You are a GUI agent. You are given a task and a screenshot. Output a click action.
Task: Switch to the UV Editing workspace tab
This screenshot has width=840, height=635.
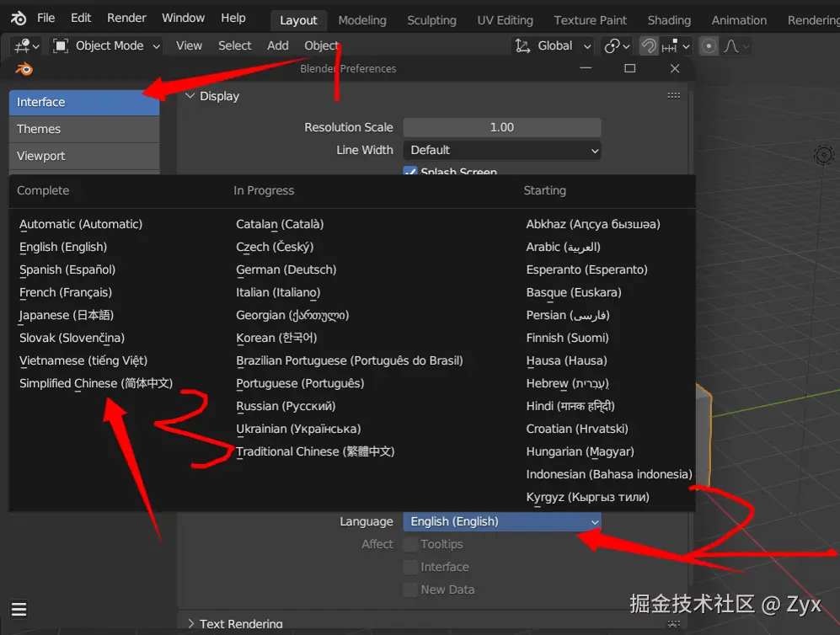pos(506,20)
